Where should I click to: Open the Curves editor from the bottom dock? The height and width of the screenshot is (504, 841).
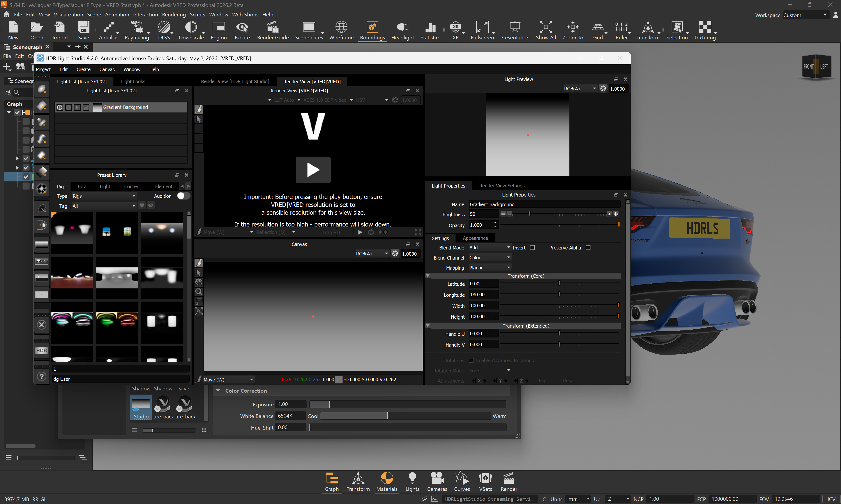tap(462, 481)
